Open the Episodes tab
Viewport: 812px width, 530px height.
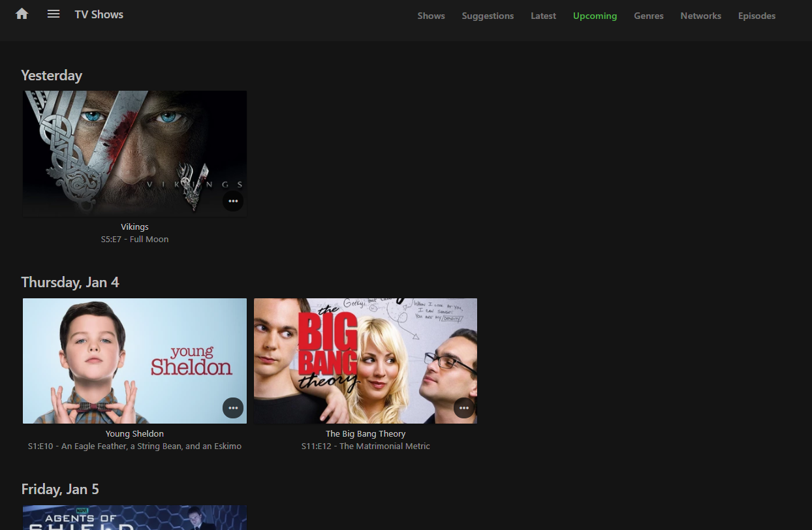pyautogui.click(x=757, y=16)
